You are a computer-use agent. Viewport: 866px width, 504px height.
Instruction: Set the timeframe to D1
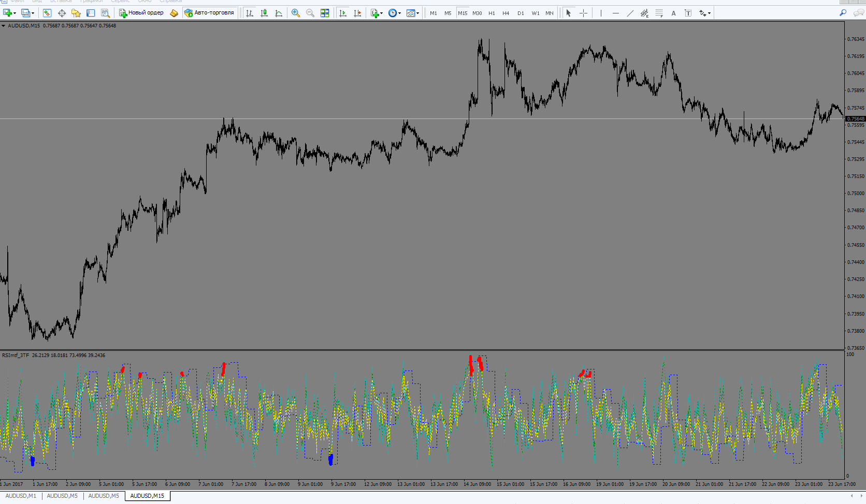521,13
